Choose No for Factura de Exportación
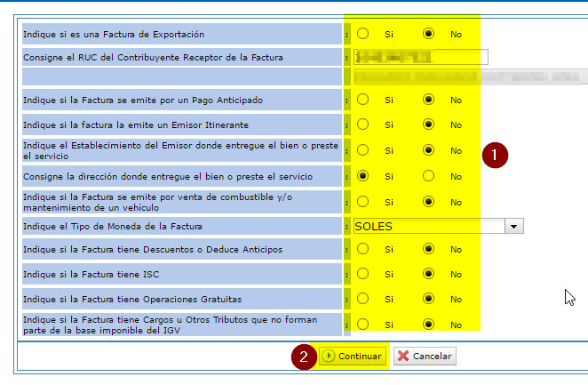 429,34
